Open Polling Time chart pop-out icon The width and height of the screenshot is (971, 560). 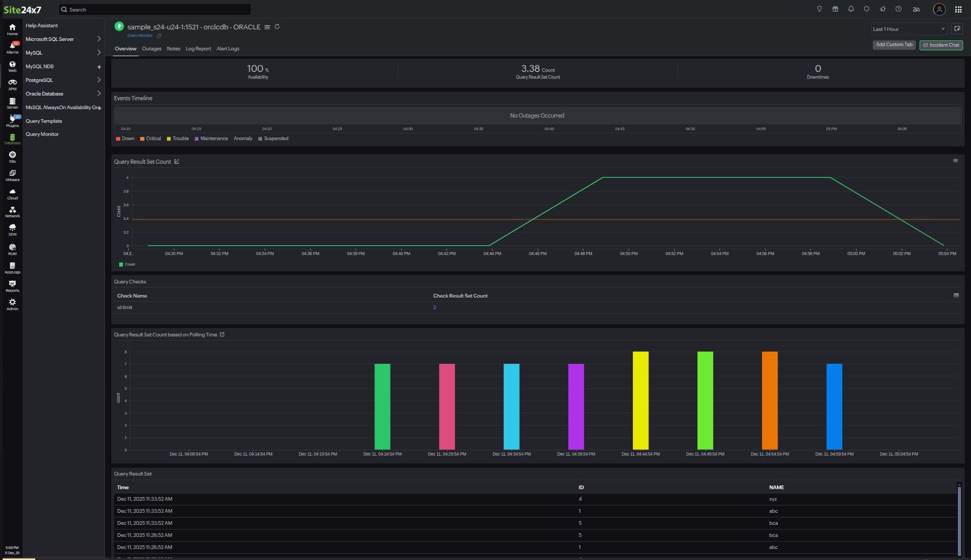[x=222, y=334]
